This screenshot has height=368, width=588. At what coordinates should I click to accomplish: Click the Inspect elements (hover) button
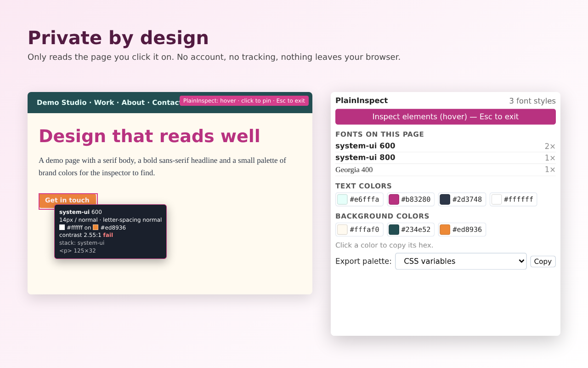click(x=446, y=117)
